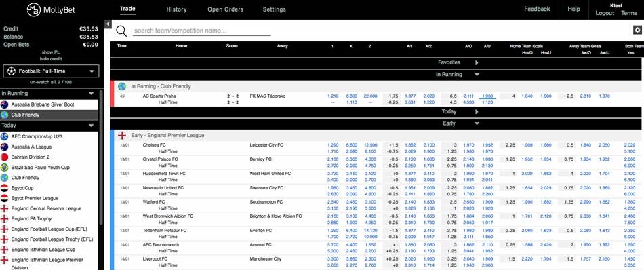Click the show PL link

click(x=51, y=52)
